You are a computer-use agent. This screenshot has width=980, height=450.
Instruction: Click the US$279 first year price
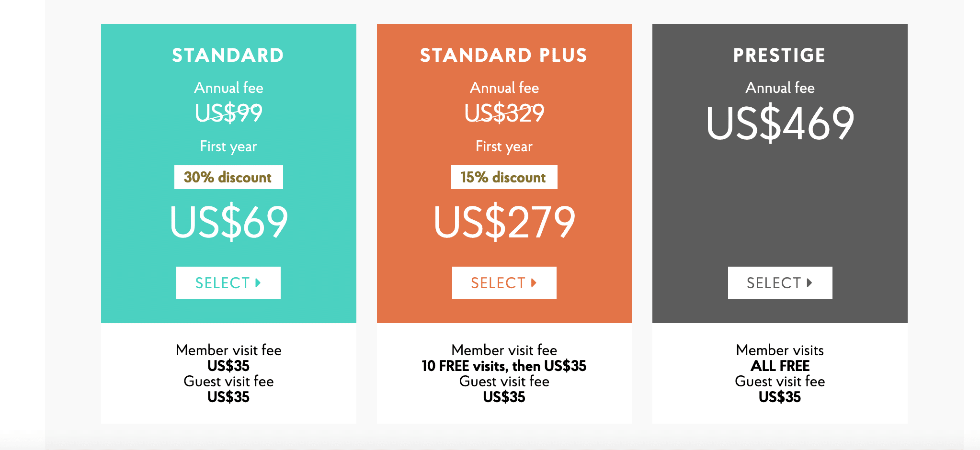(x=504, y=222)
